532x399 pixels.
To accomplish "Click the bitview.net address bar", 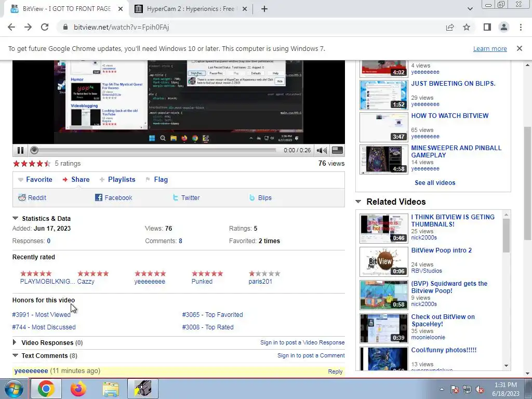I will [x=251, y=27].
